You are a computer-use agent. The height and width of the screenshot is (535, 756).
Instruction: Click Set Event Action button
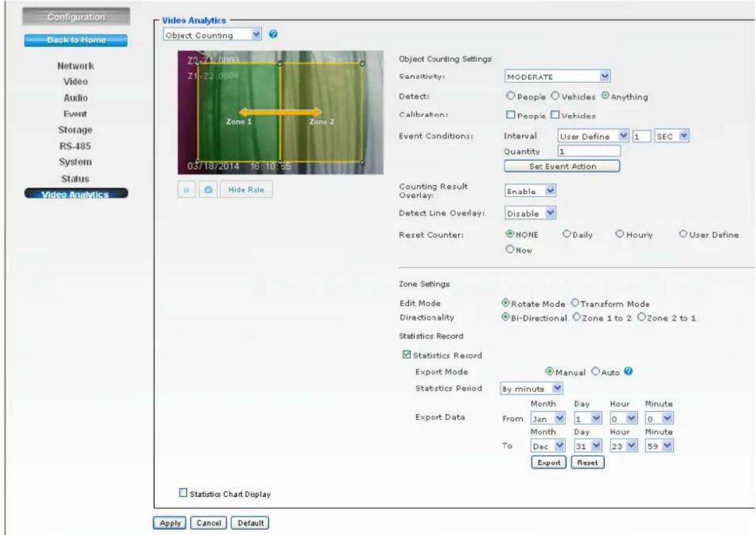point(562,166)
